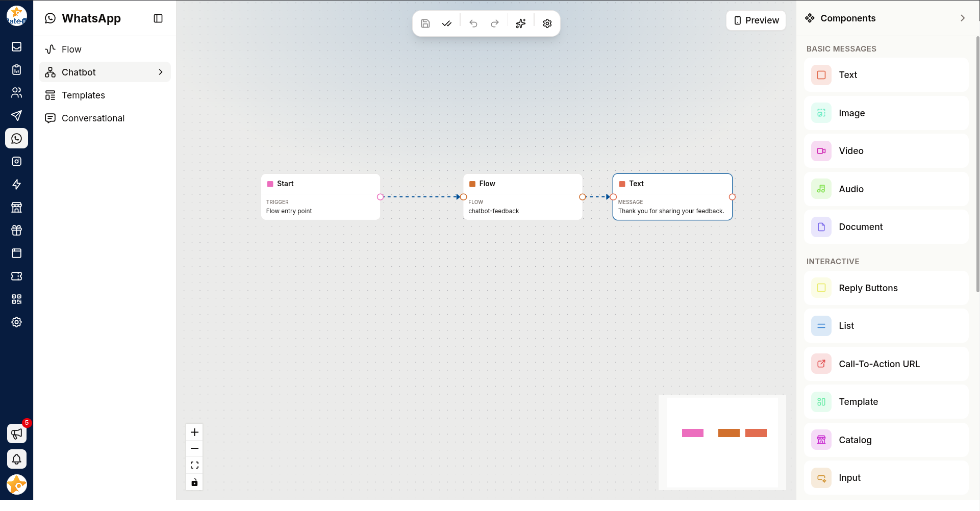Click the save icon in the canvas toolbar
Viewport: 980px width, 511px height.
coord(425,23)
